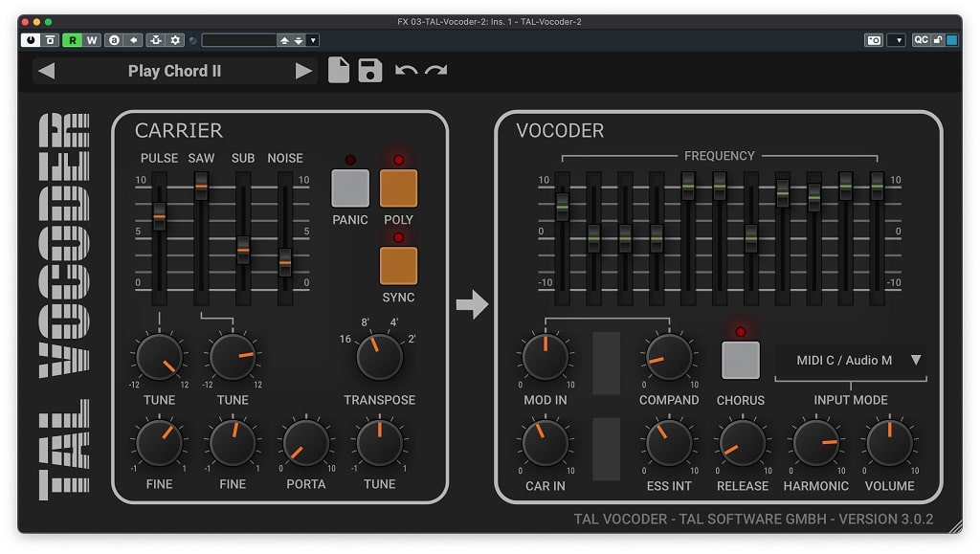Click the new preset page icon
Screen dimensions: 980x554
[x=338, y=70]
